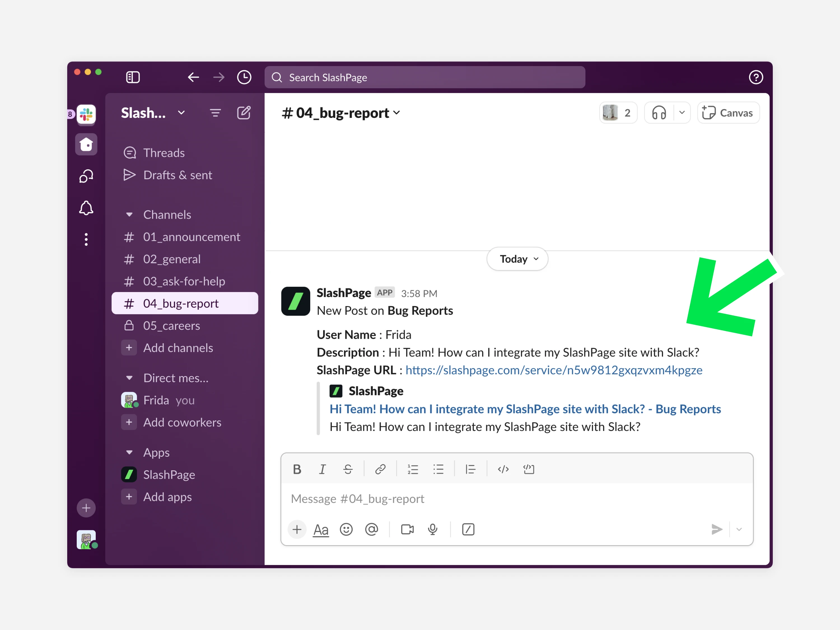View the 2 channel members
Screen dimensions: 840x630
[618, 113]
